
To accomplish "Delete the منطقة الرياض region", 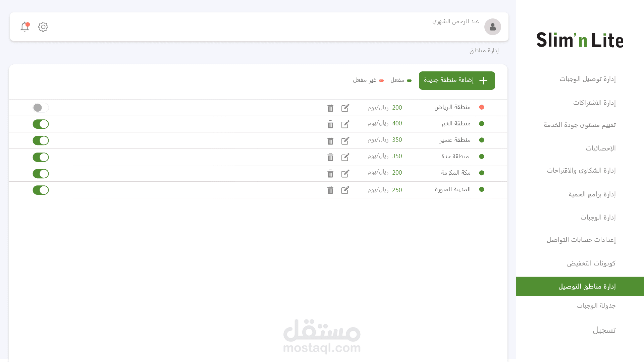I will pyautogui.click(x=330, y=108).
